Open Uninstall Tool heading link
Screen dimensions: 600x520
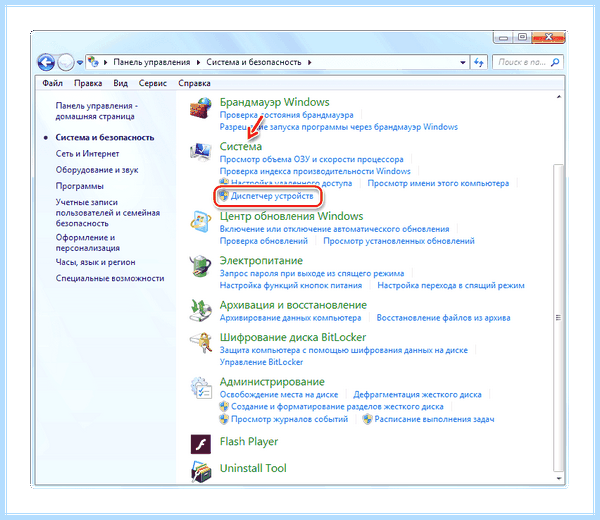pyautogui.click(x=253, y=468)
